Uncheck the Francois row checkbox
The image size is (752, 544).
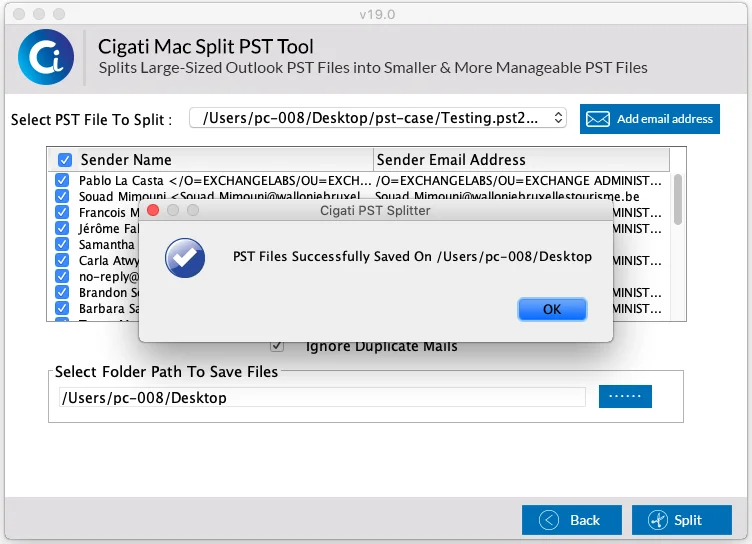click(x=61, y=212)
